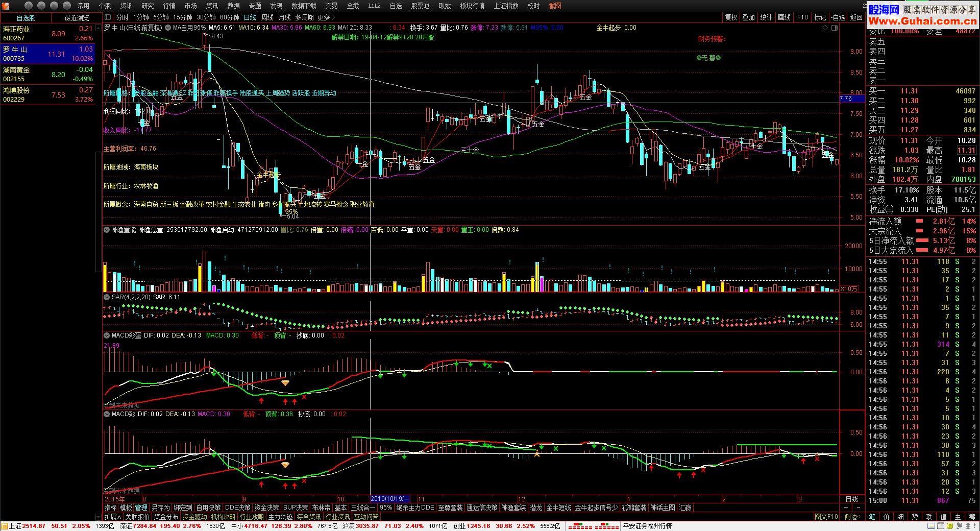Open the MACD彩蛋 indicator dropdown
Screen dimensions: 980x531
click(x=107, y=335)
